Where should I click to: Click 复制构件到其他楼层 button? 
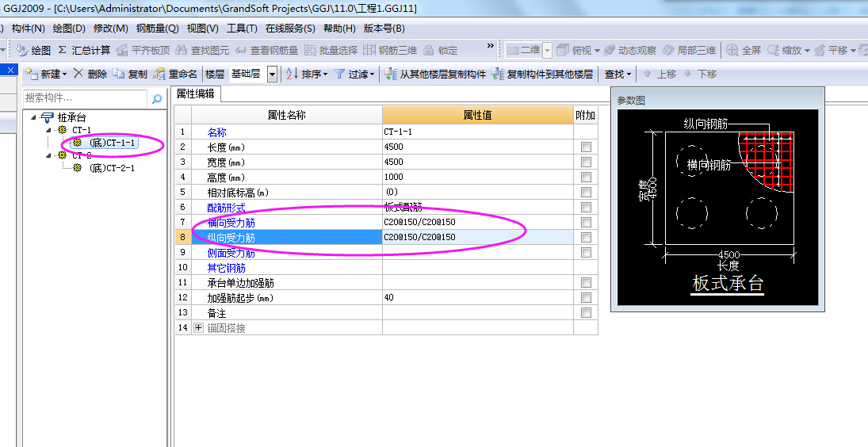point(542,74)
